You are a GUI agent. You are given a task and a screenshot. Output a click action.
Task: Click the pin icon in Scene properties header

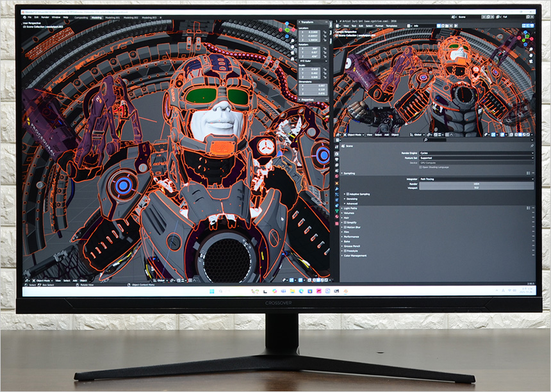532,146
